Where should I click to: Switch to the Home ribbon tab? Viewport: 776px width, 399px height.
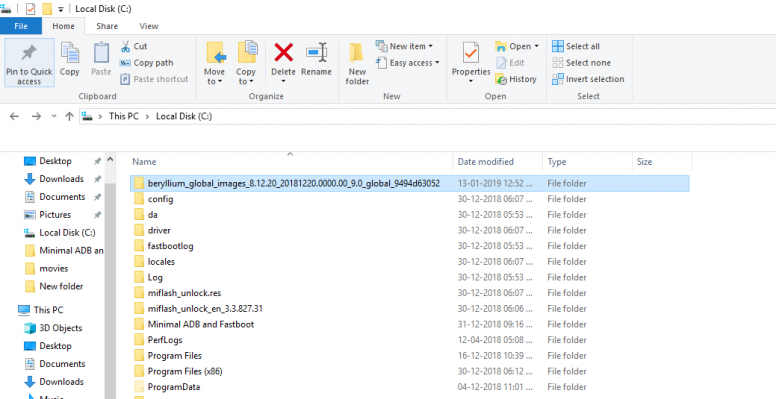pyautogui.click(x=63, y=26)
